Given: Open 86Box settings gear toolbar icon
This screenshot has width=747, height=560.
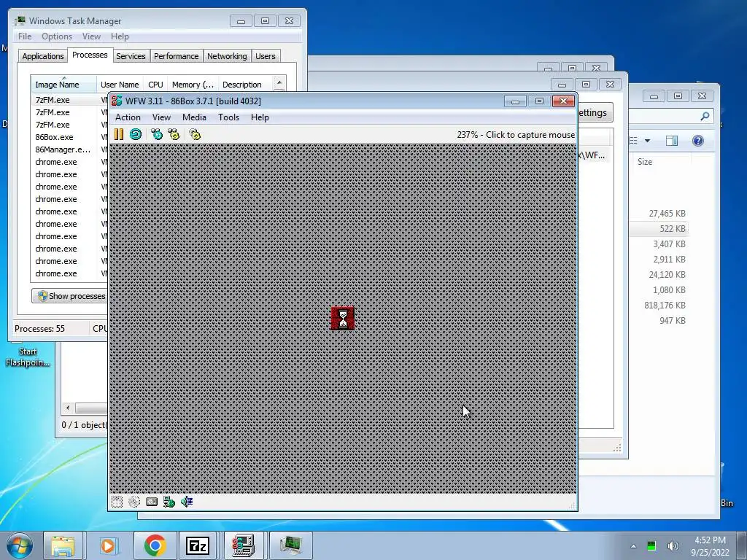Looking at the screenshot, I should point(195,135).
